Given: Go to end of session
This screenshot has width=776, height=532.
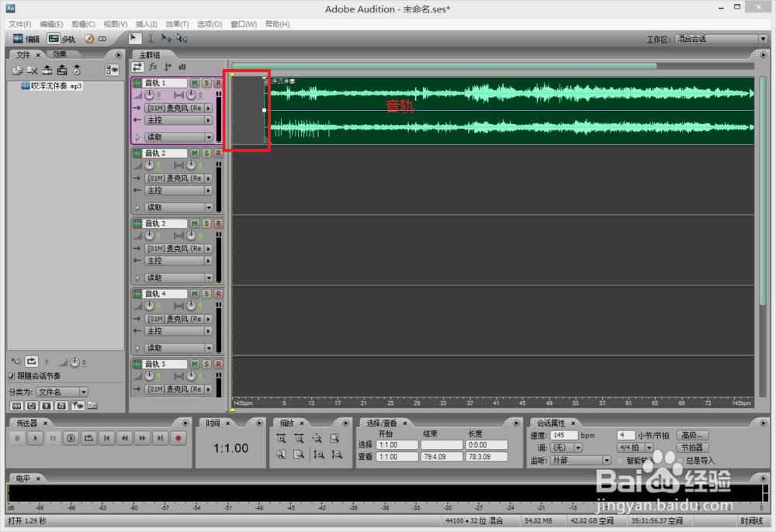Looking at the screenshot, I should [x=161, y=438].
